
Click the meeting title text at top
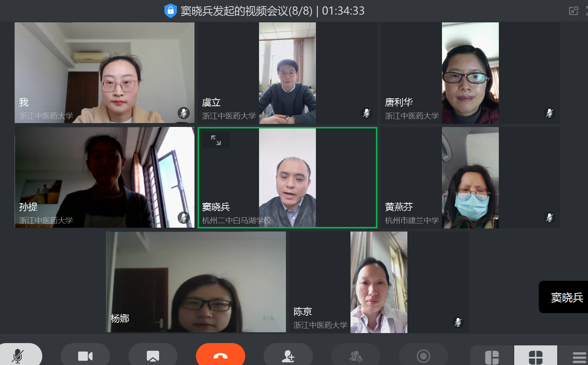coord(246,11)
